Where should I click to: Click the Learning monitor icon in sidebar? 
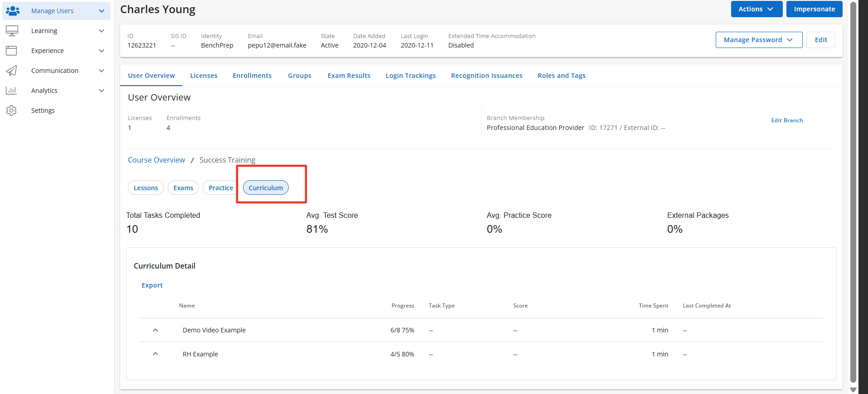[x=12, y=31]
